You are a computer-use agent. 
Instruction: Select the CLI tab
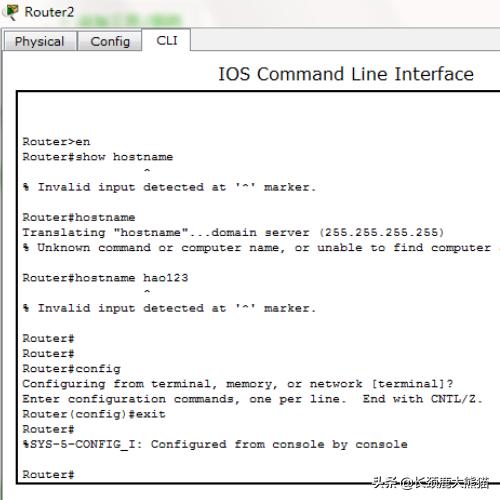coord(167,40)
